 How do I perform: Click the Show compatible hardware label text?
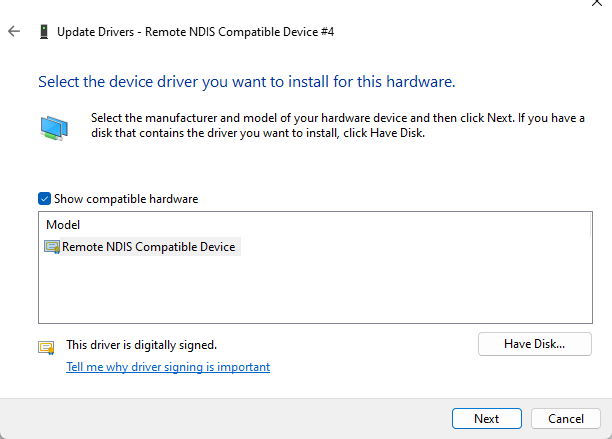coord(126,199)
